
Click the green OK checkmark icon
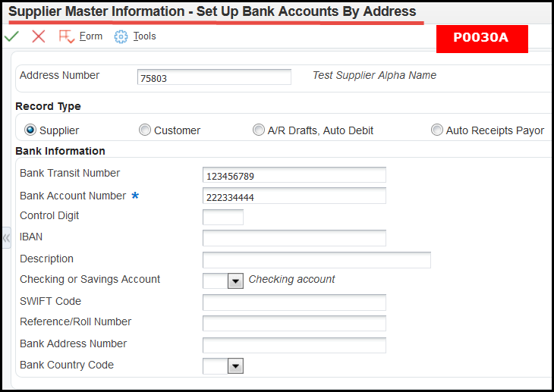click(11, 36)
